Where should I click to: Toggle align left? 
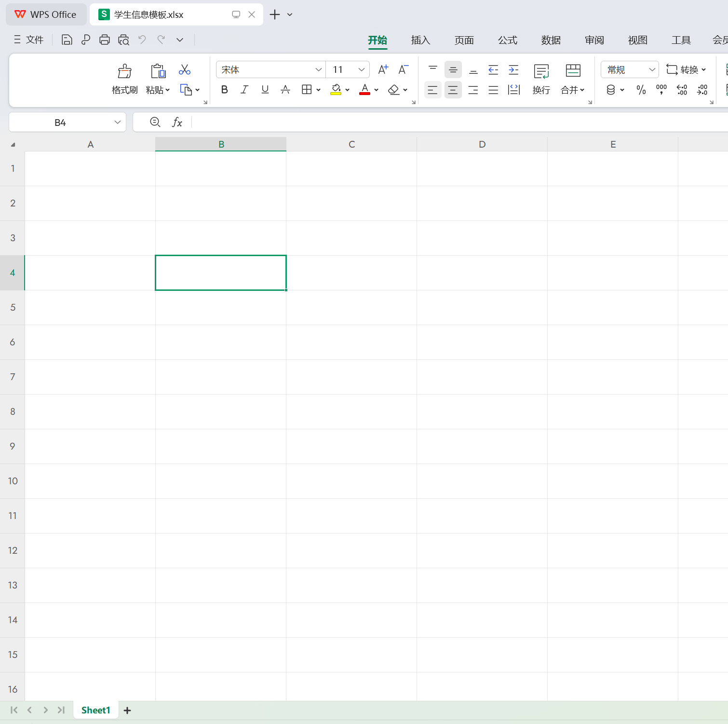pyautogui.click(x=433, y=90)
